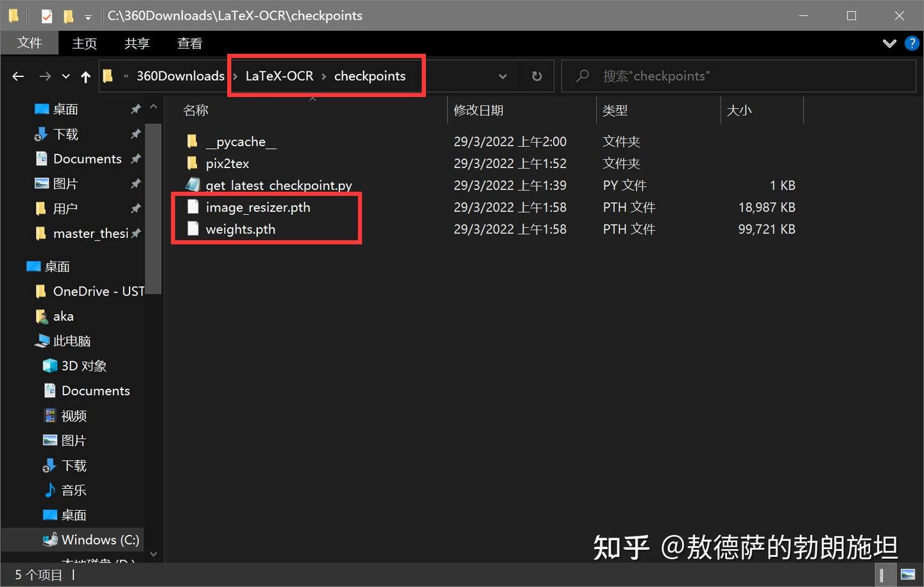Select 此电脑 in the navigation pane

tap(71, 341)
